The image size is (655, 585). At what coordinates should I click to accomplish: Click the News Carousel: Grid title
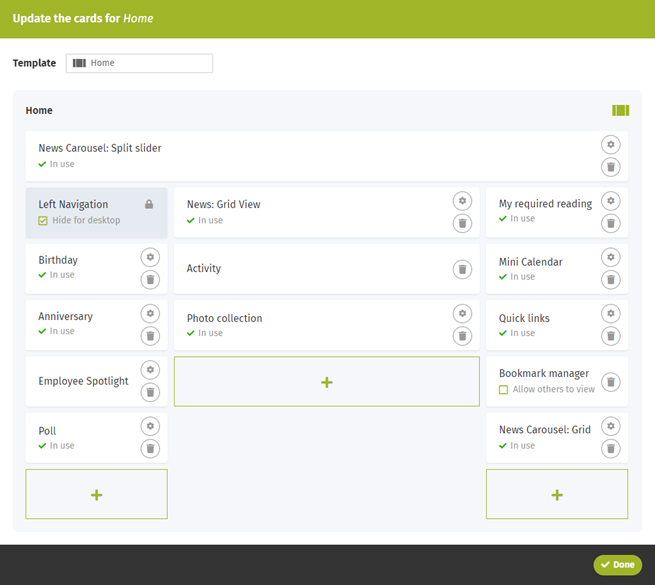coord(545,430)
